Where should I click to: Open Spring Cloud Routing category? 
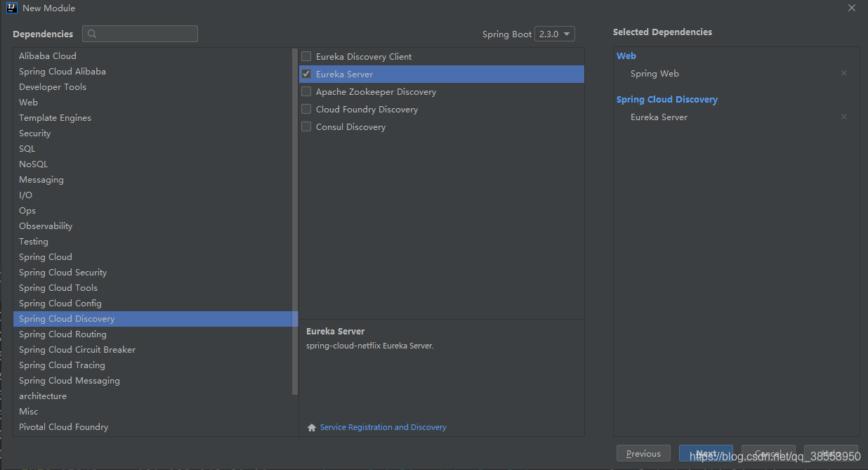coord(152,334)
